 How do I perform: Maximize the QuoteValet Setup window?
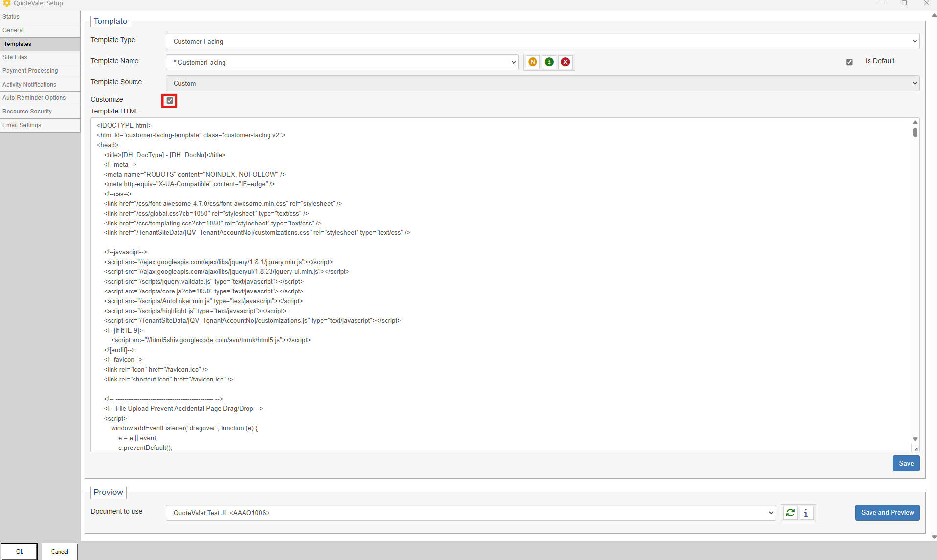click(x=904, y=3)
